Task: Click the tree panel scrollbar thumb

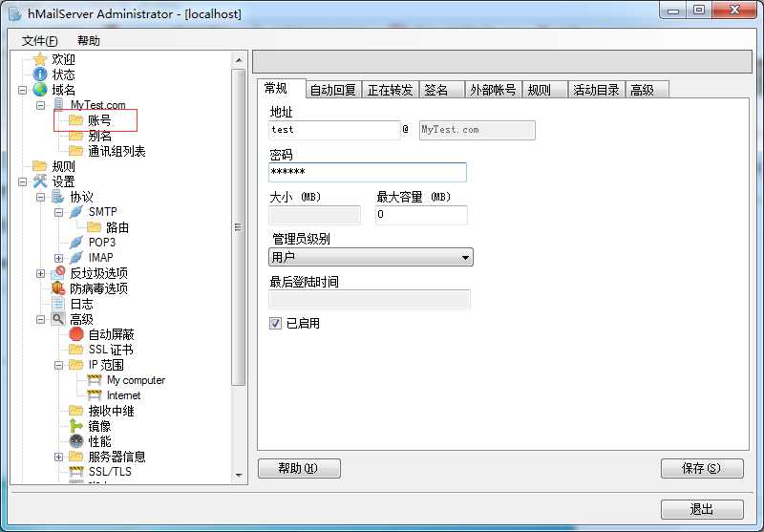Action: pyautogui.click(x=238, y=227)
